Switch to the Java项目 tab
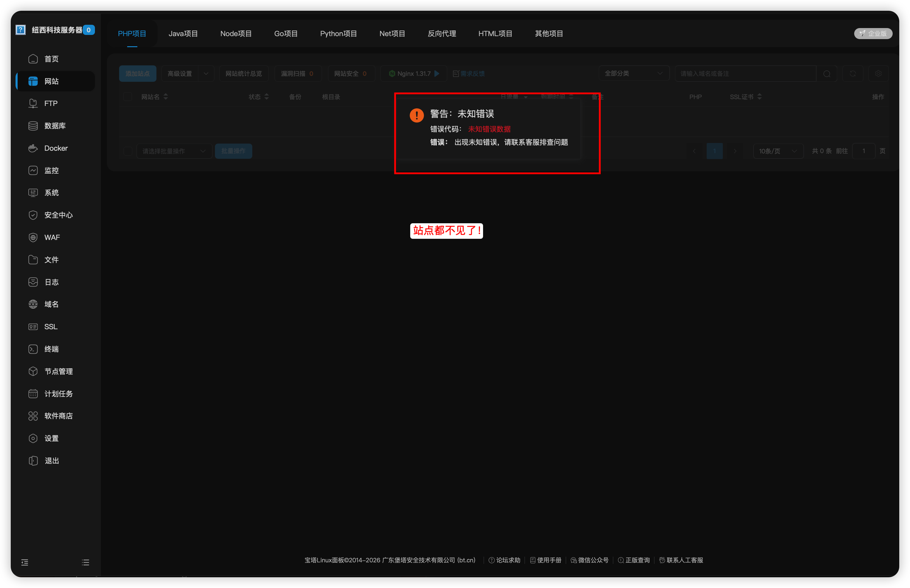 pos(183,34)
